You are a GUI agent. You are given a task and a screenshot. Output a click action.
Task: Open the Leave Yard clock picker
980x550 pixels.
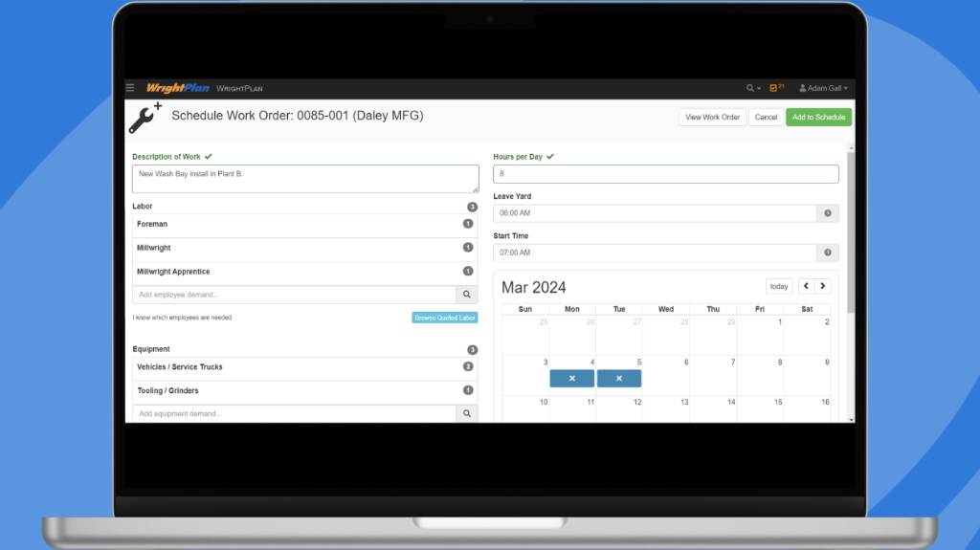(x=828, y=213)
